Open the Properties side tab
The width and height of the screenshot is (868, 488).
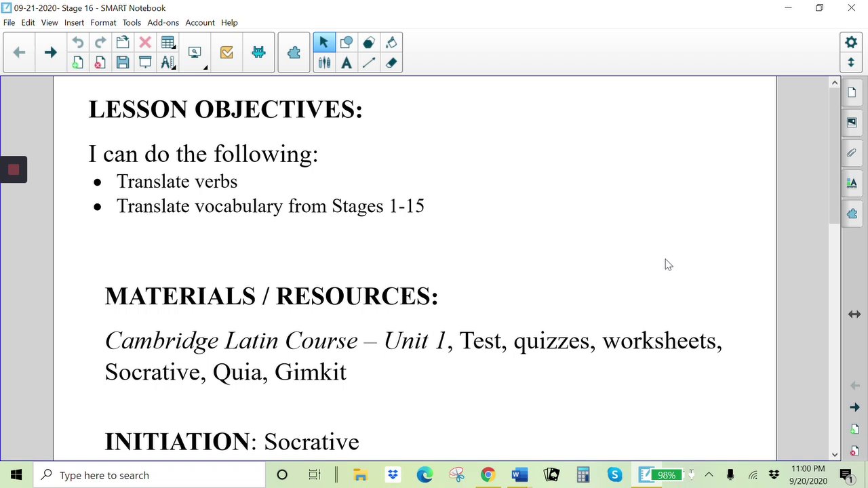point(852,183)
